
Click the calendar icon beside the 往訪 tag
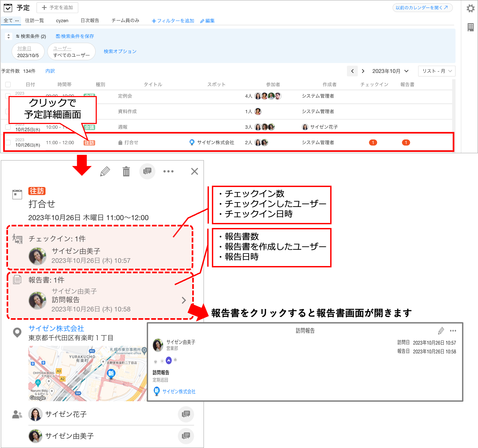17,194
